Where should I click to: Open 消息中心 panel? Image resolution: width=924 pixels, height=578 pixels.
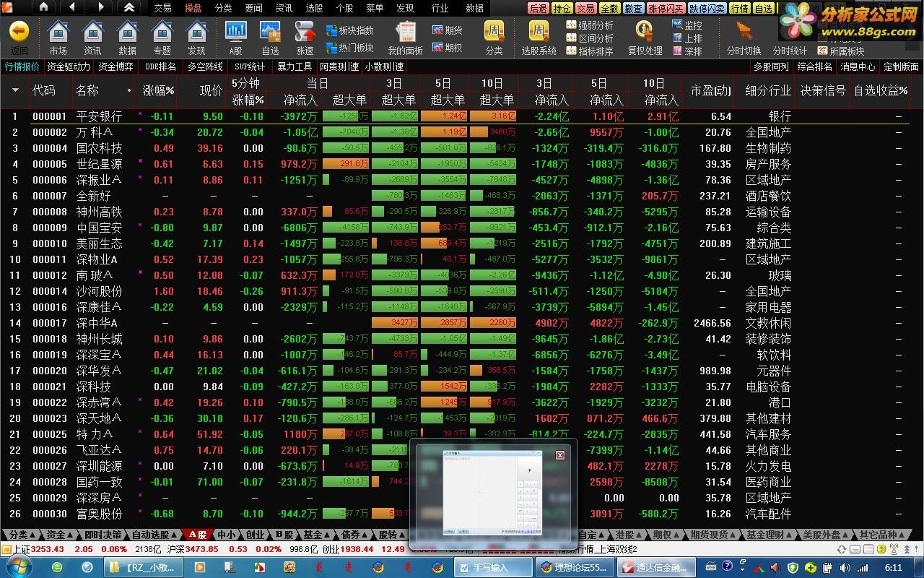coord(858,66)
